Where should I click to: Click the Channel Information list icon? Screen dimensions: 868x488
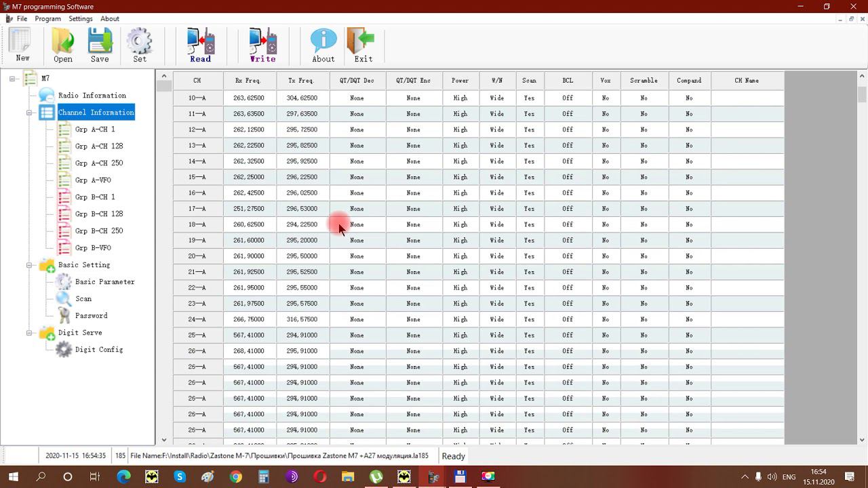47,113
